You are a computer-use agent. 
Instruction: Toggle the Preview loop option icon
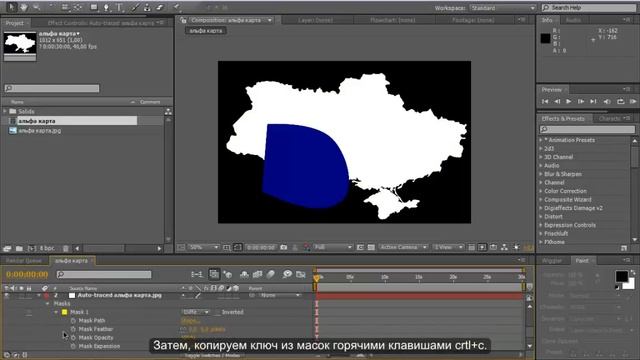point(620,101)
